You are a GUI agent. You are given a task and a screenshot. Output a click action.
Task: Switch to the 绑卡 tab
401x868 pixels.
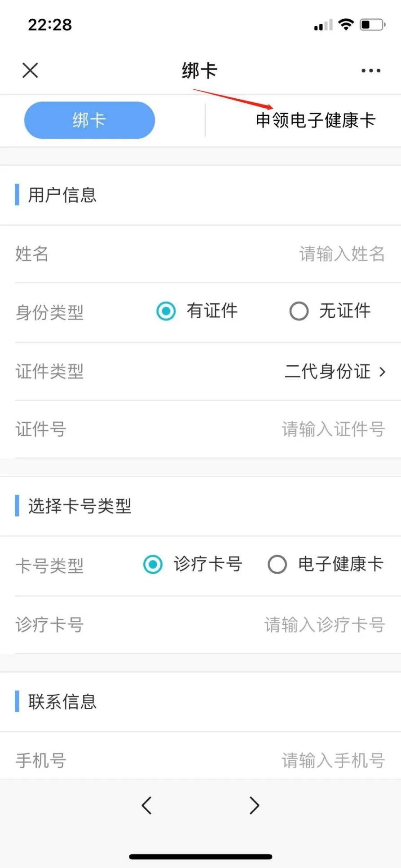pyautogui.click(x=89, y=120)
